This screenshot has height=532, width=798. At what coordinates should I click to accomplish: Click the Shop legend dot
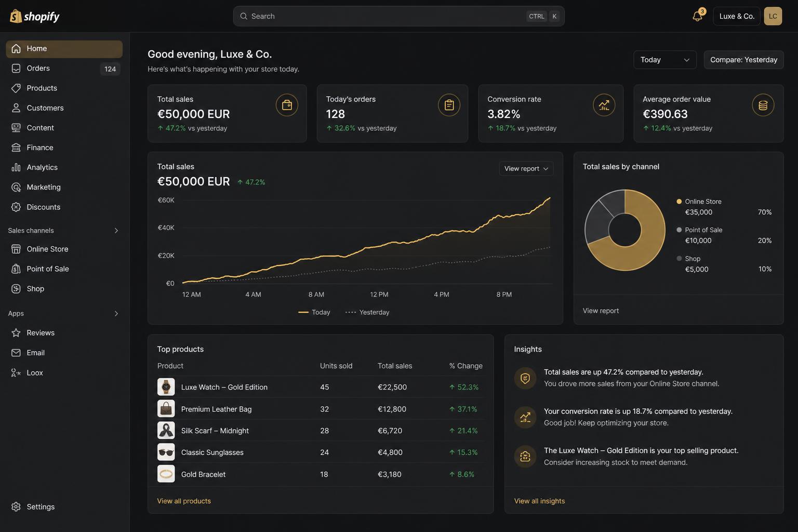679,258
